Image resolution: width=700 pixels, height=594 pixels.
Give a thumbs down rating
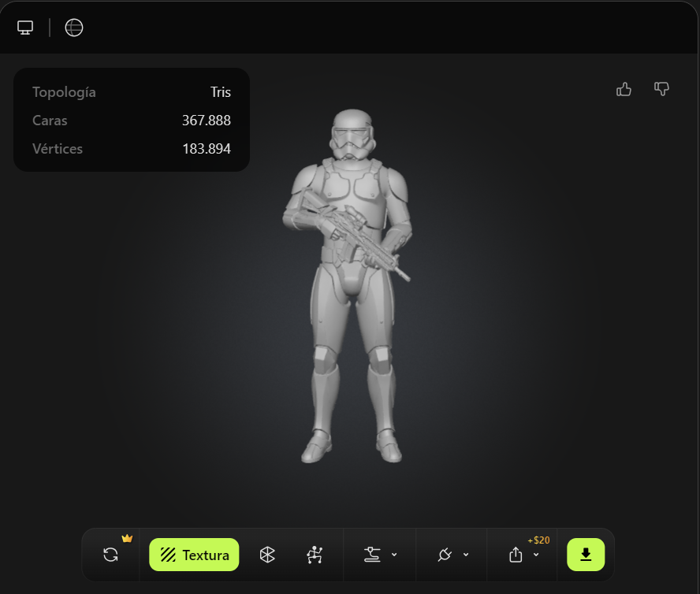pos(661,89)
